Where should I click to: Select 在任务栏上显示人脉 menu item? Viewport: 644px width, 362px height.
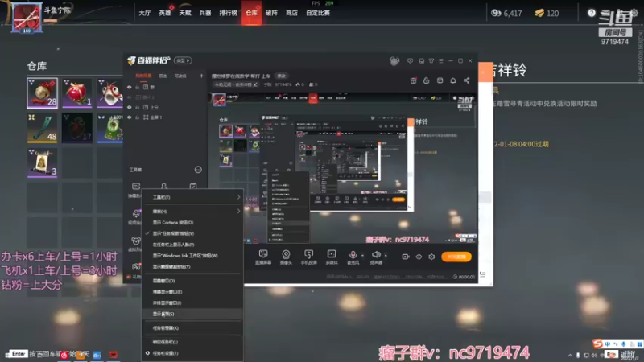coord(192,245)
